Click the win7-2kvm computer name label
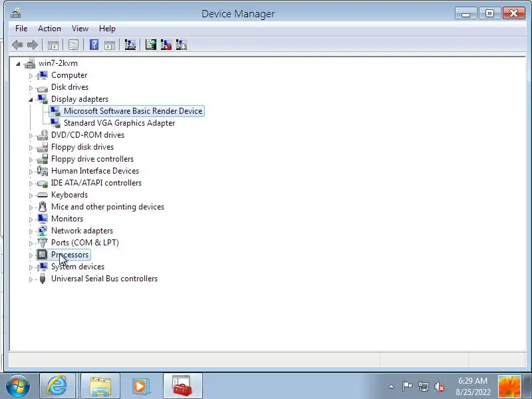 click(58, 63)
